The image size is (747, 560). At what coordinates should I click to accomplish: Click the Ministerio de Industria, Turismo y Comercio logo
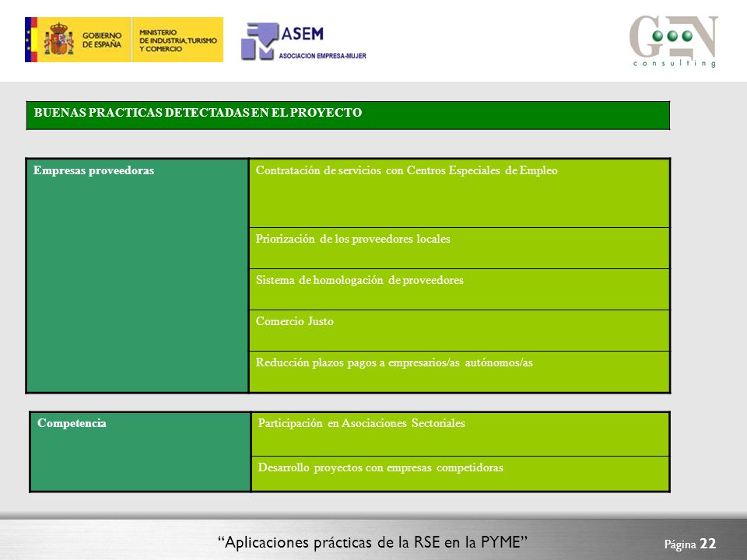177,40
